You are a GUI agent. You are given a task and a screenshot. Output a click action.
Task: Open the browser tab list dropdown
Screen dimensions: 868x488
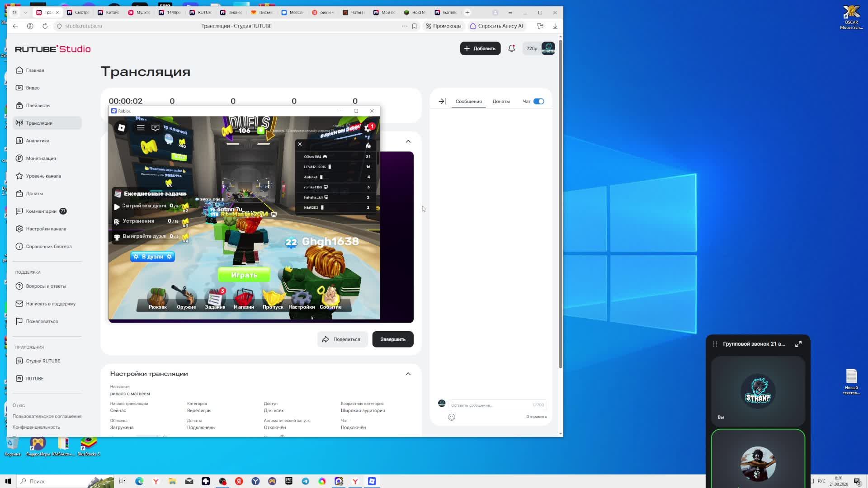point(25,13)
